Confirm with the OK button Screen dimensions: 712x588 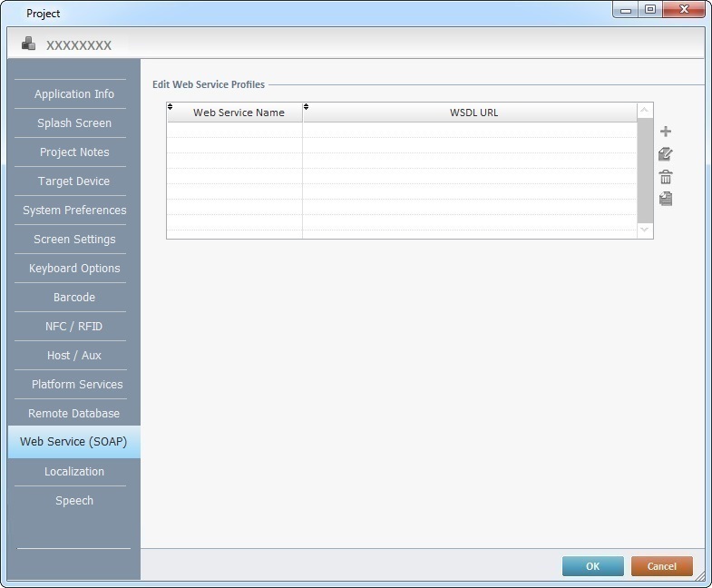click(592, 566)
